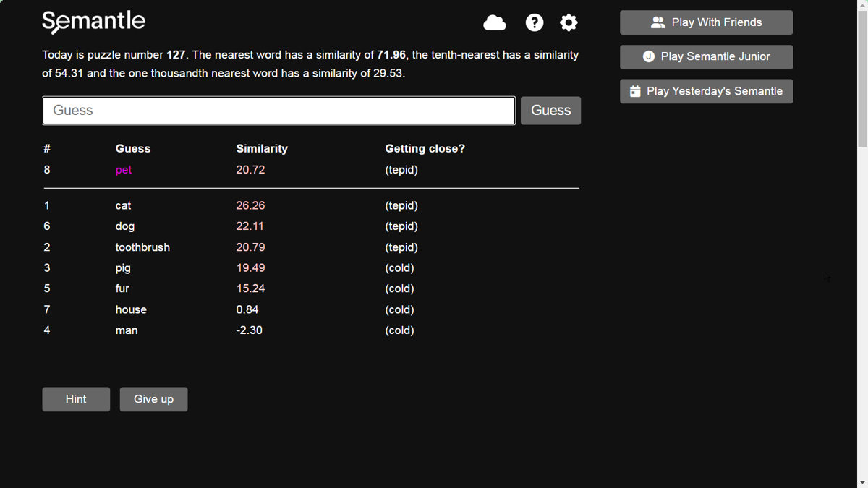Click the Semantle logo

coord(93,22)
